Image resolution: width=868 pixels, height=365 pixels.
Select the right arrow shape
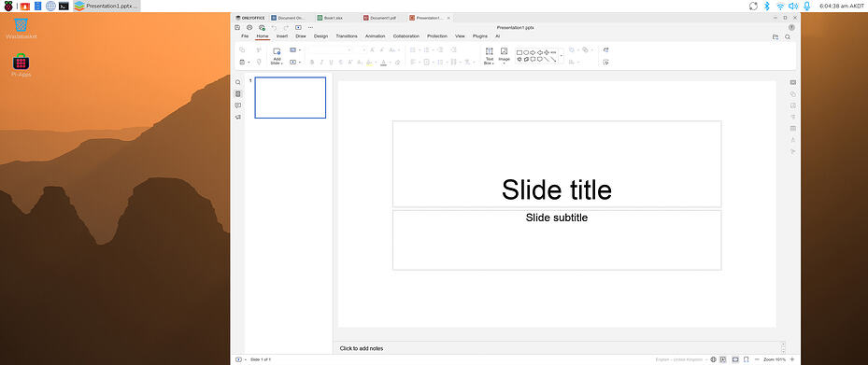coord(533,52)
